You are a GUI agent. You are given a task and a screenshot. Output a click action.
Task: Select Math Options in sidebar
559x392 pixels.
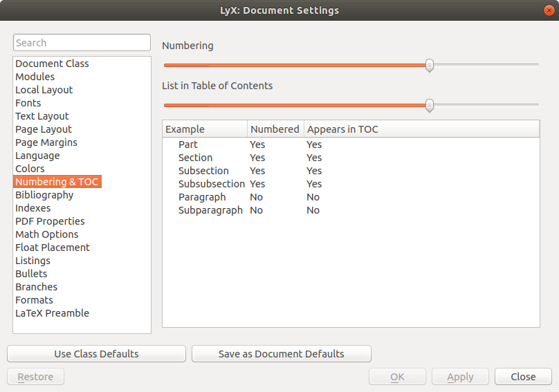tap(47, 234)
